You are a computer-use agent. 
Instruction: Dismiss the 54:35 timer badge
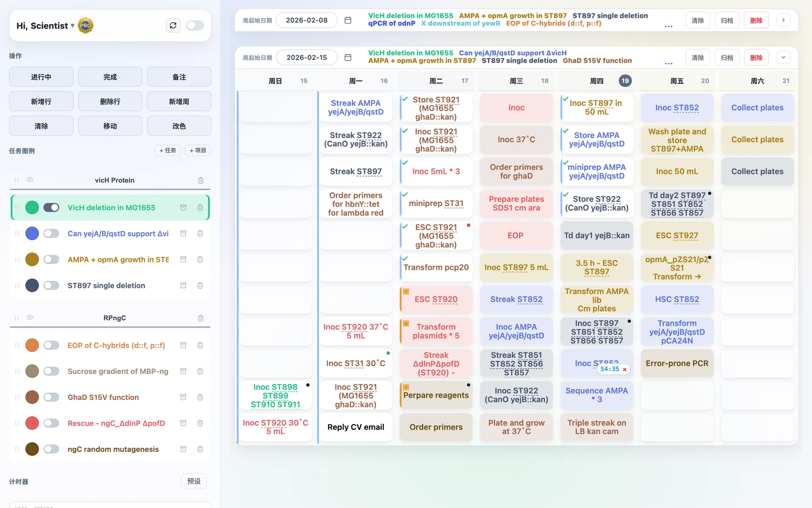coord(625,369)
